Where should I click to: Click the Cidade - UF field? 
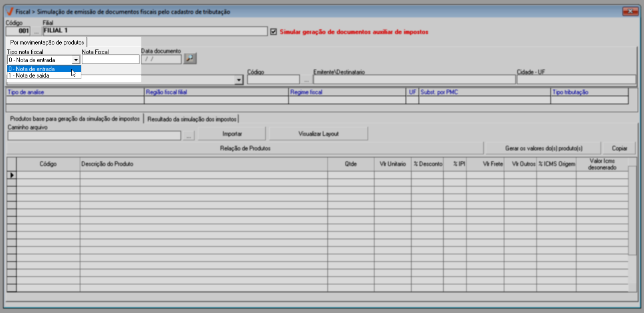(x=576, y=79)
